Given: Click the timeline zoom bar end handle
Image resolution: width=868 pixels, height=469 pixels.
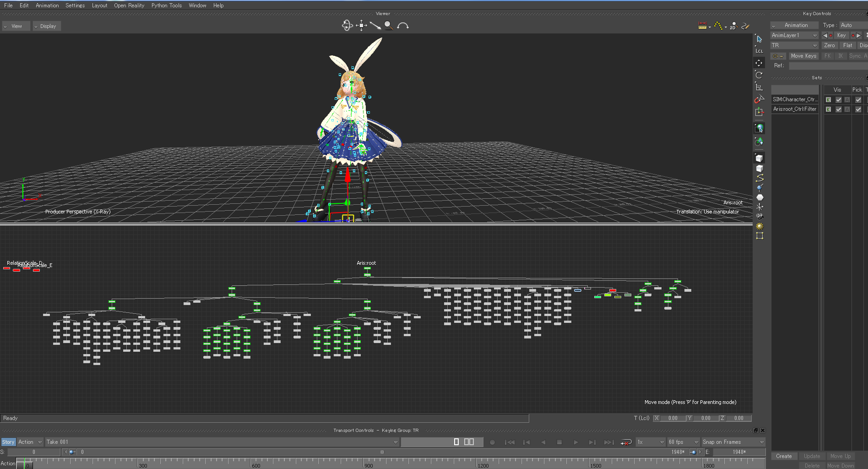Looking at the screenshot, I should coord(693,452).
